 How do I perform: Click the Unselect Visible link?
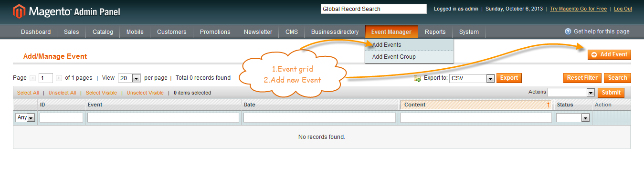[145, 93]
